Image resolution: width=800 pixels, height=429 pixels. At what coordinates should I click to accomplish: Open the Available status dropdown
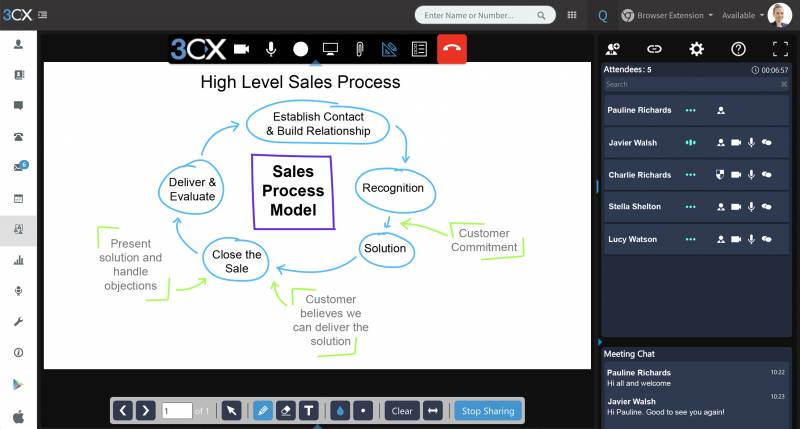point(742,15)
